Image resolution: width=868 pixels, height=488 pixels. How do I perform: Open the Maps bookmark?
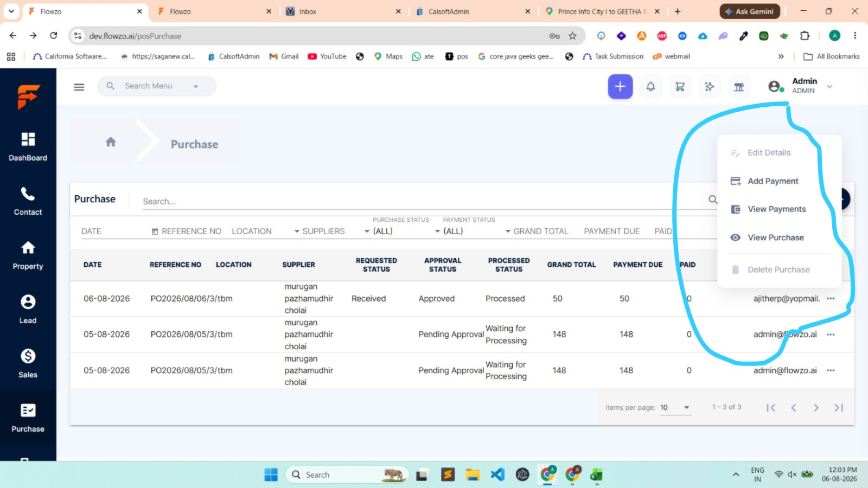[x=388, y=56]
